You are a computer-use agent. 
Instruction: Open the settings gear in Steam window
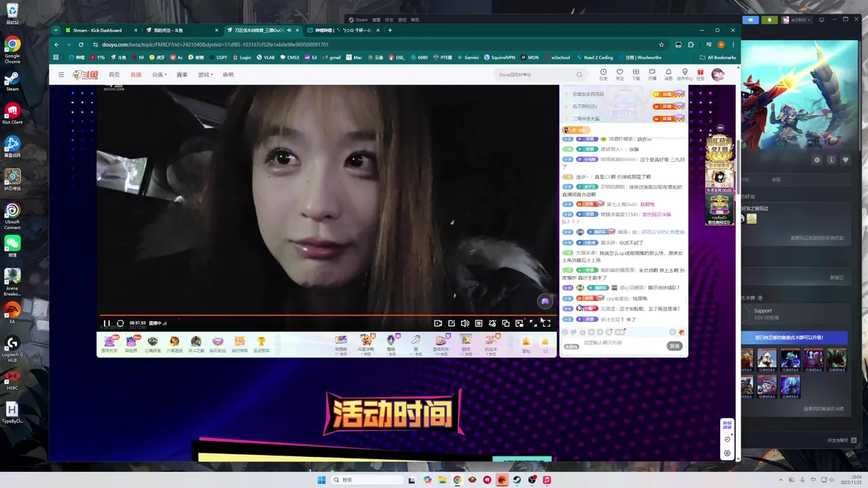coord(817,160)
